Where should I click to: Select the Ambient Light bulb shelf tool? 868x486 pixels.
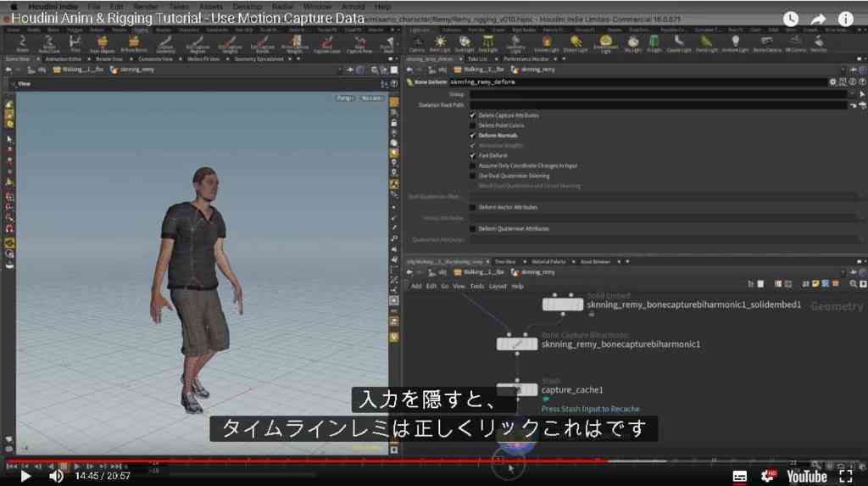[735, 43]
